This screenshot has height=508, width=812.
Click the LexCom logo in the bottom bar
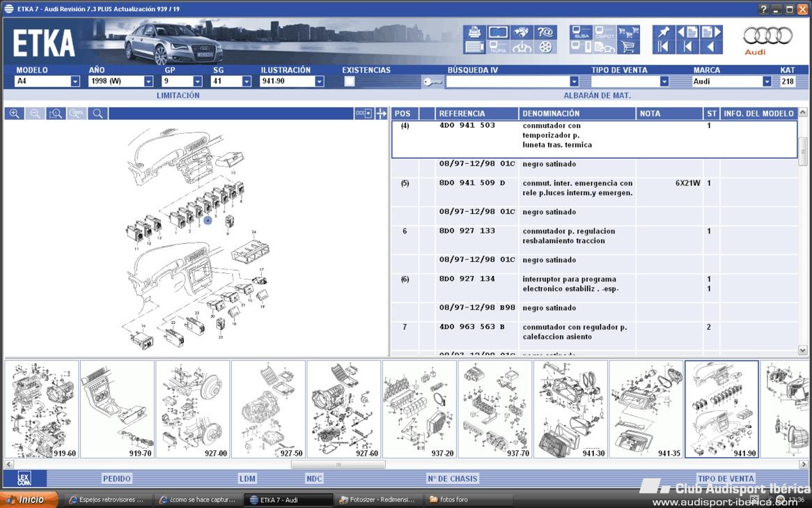[x=24, y=479]
